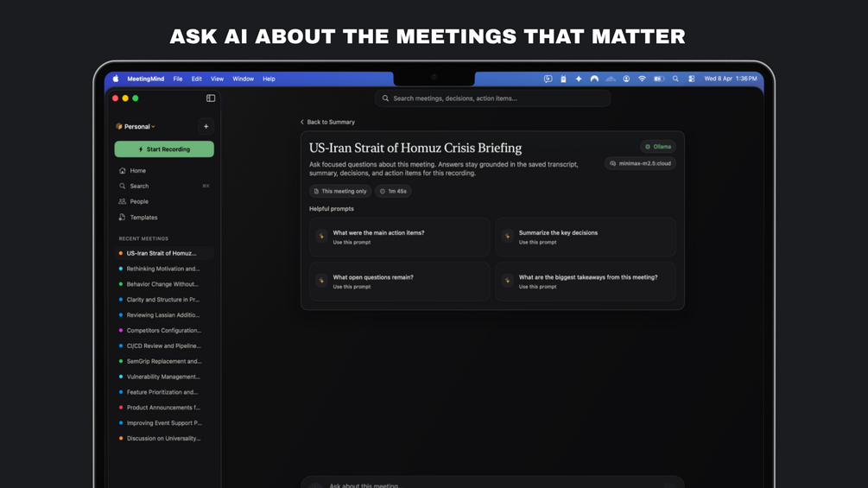
Task: Click the Templates document icon
Action: [123, 218]
